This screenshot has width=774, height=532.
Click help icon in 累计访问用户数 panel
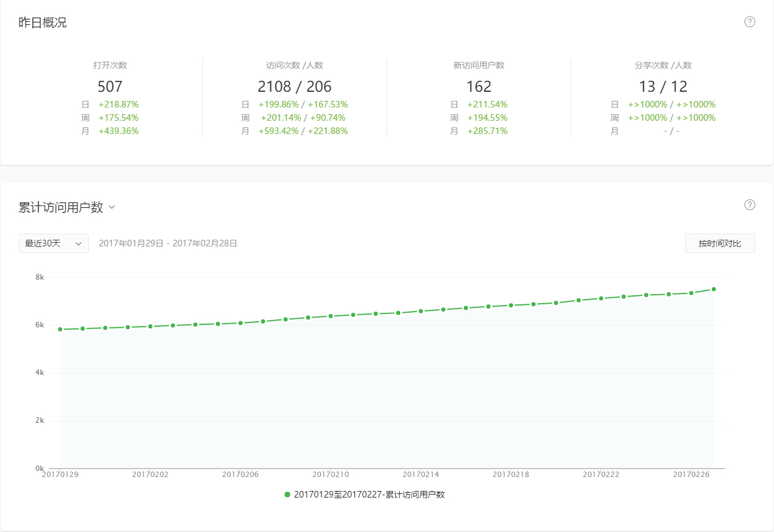[x=750, y=205]
